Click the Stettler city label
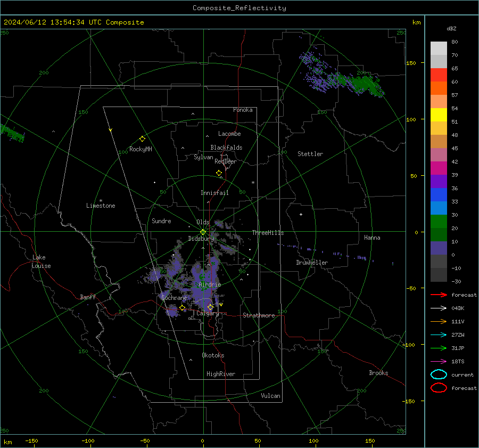The image size is (479, 448). 310,154
